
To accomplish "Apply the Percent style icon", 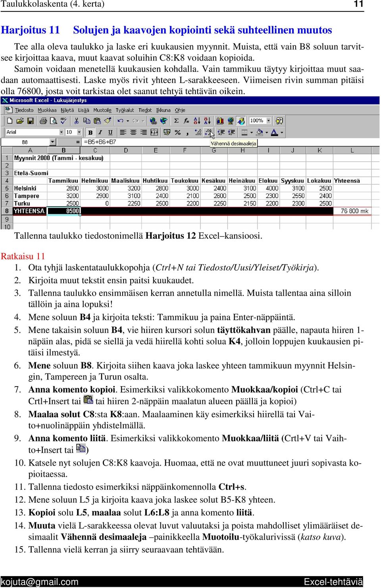I will click(177, 132).
